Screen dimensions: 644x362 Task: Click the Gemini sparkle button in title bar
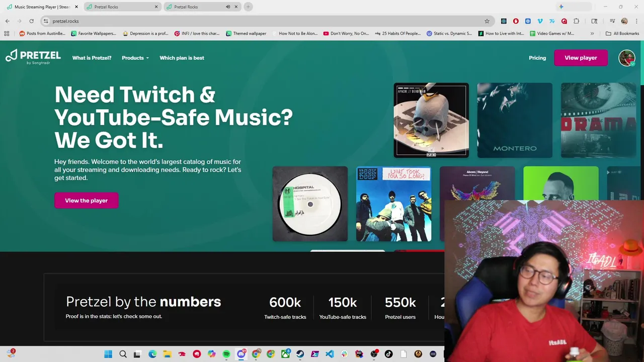561,7
